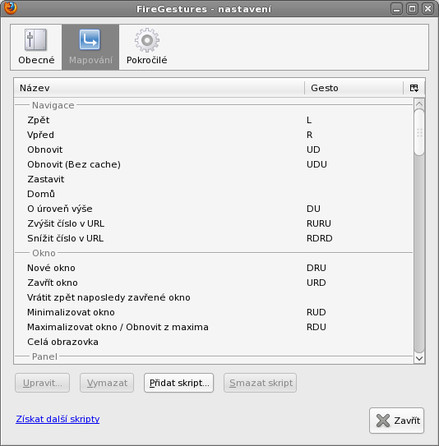439x446 pixels.
Task: Click the Firefox icon in title bar
Action: [10, 8]
